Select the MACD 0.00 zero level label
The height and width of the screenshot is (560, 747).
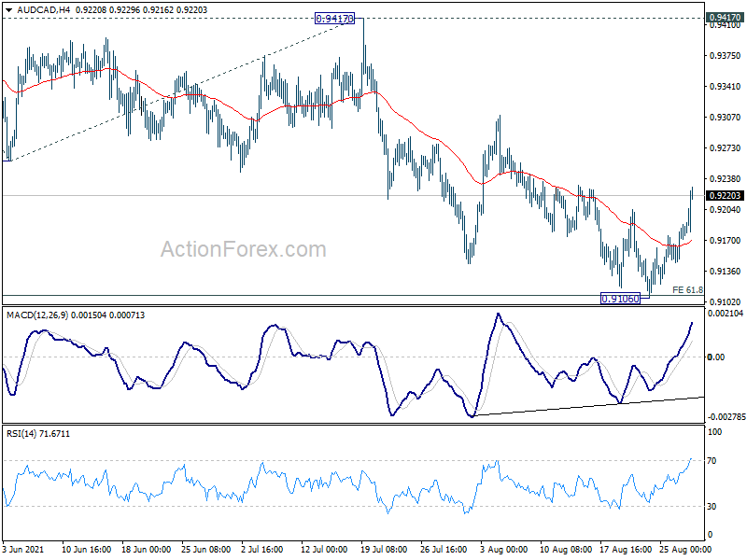[716, 357]
